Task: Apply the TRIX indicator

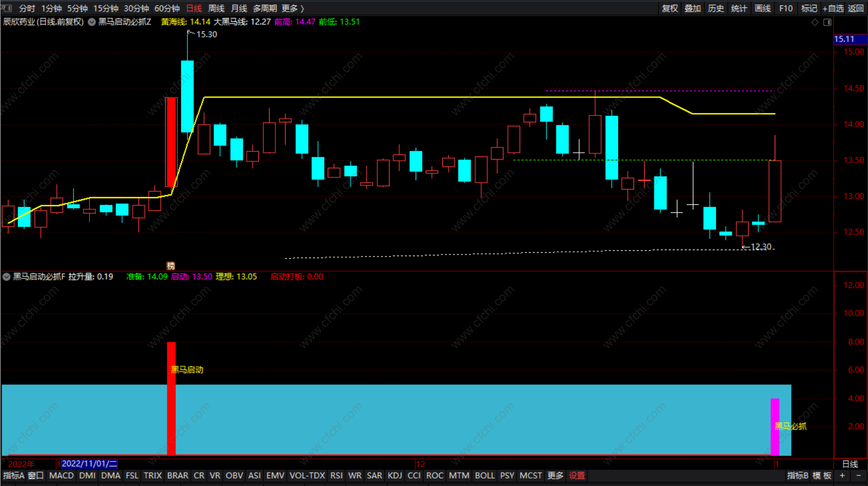Action: [153, 476]
